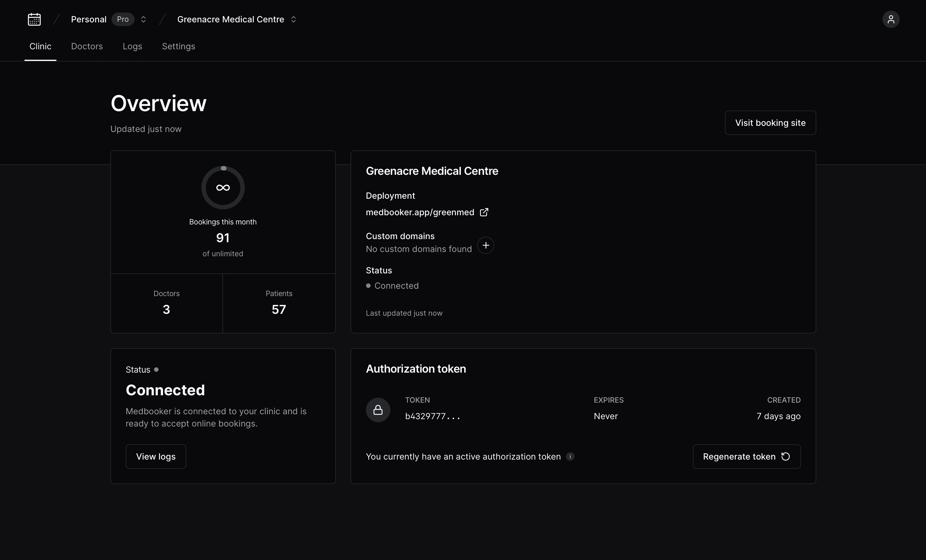This screenshot has height=560, width=926.
Task: Switch to the Doctors tab
Action: coord(87,46)
